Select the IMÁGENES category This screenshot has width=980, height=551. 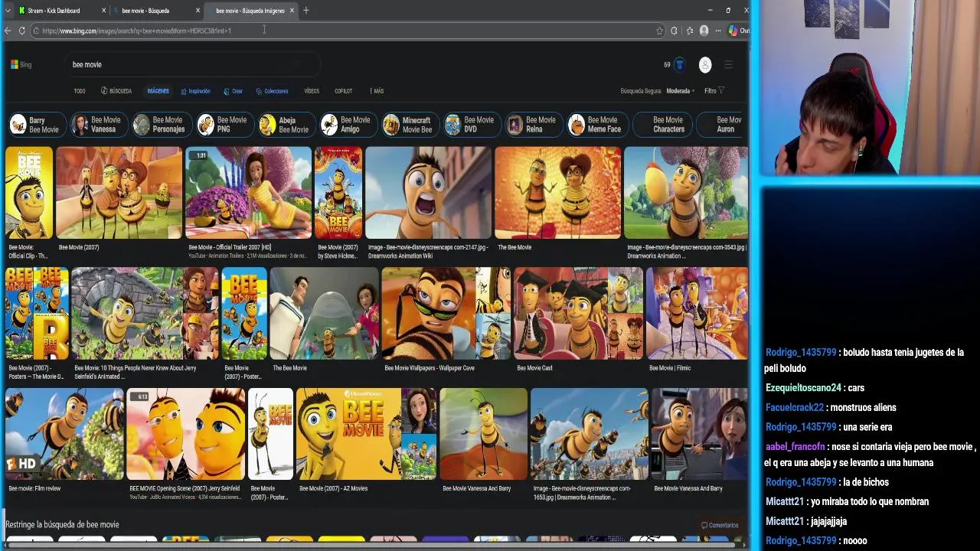click(158, 91)
